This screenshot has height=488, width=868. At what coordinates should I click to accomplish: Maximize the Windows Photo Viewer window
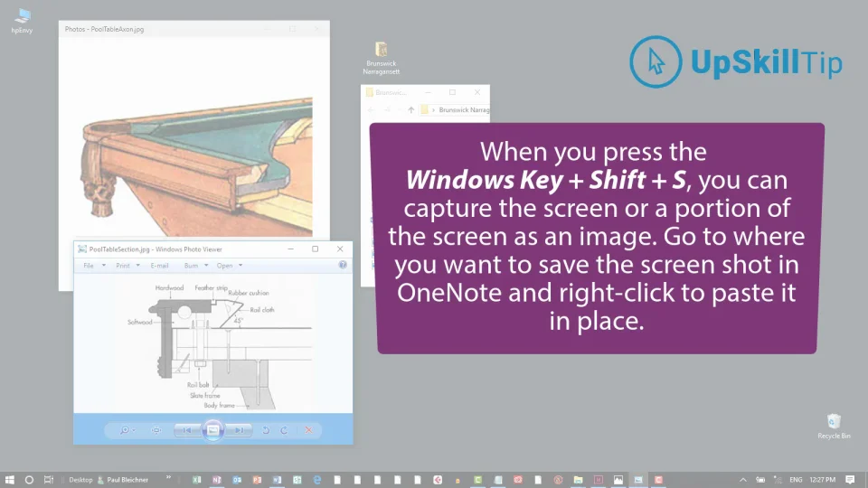click(x=315, y=249)
